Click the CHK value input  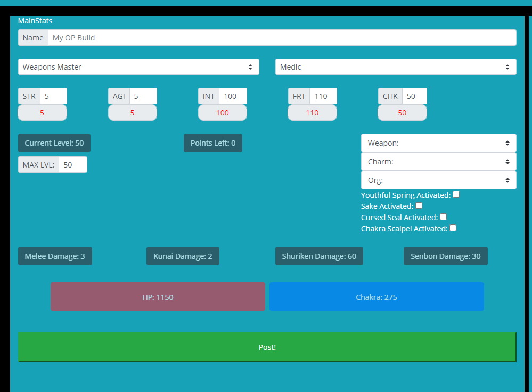(414, 96)
